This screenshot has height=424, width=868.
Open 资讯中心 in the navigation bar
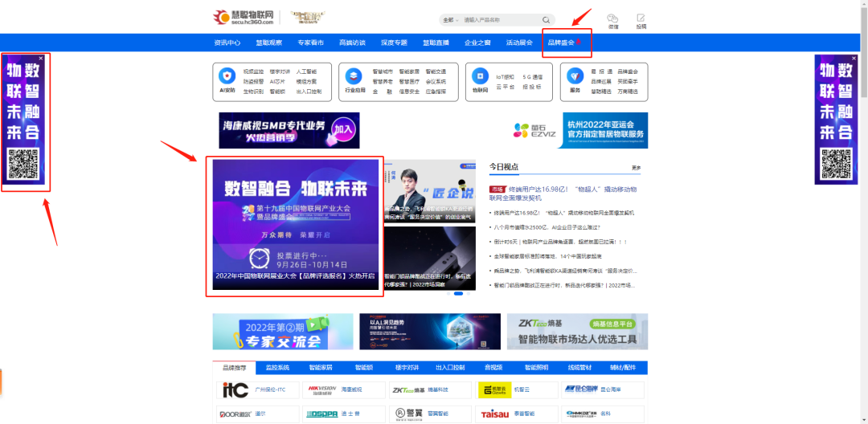[x=227, y=43]
